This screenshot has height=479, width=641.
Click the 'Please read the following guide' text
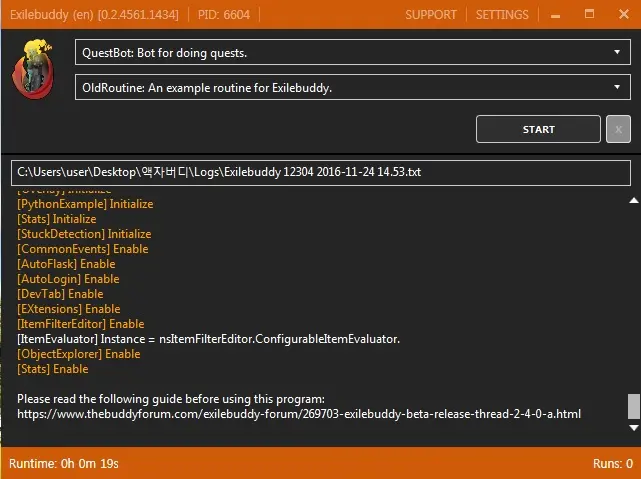(171, 399)
